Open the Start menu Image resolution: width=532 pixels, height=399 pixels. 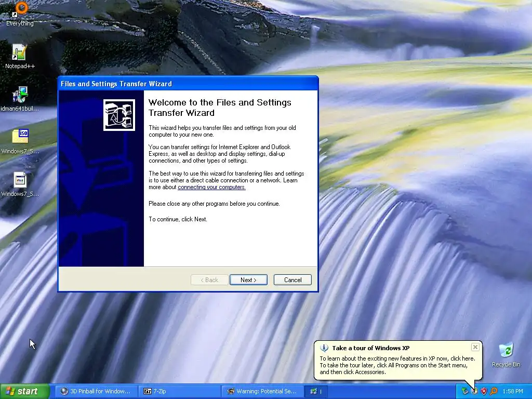25,391
